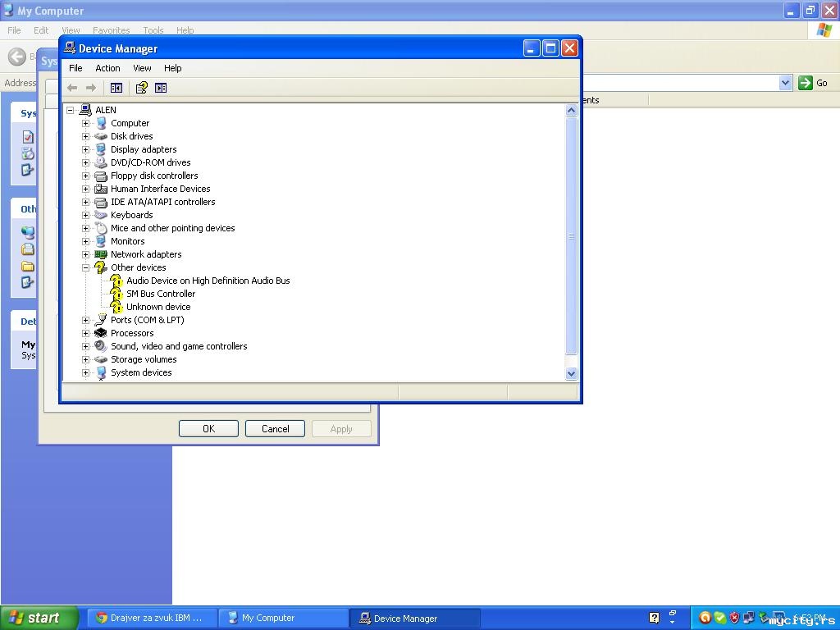
Task: Click the Floppy disk controllers icon
Action: click(x=101, y=176)
